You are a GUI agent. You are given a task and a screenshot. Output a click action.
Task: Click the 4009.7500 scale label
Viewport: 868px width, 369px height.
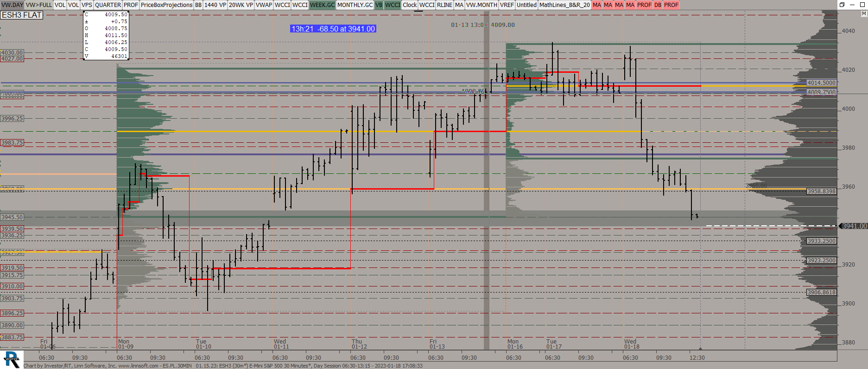point(822,92)
